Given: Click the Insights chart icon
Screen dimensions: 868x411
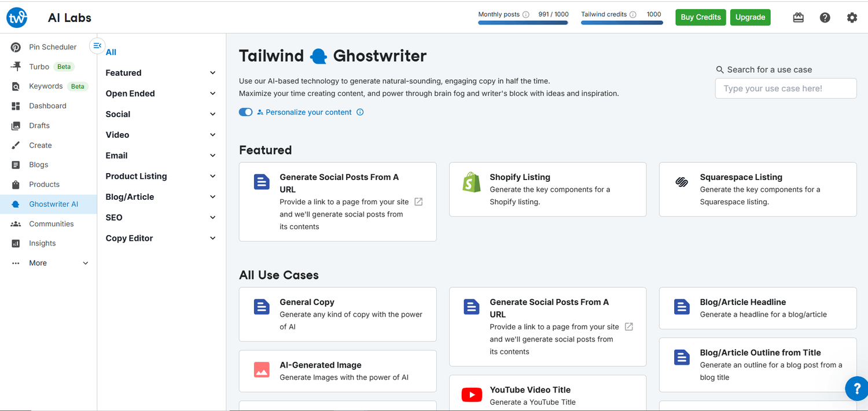Looking at the screenshot, I should coord(16,244).
